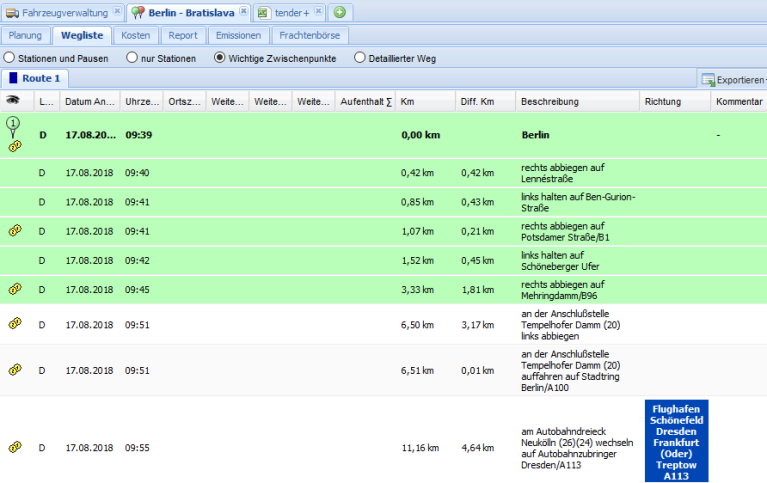Viewport: 767px width, 483px height.
Task: Click the eye icon in column header
Action: point(14,101)
